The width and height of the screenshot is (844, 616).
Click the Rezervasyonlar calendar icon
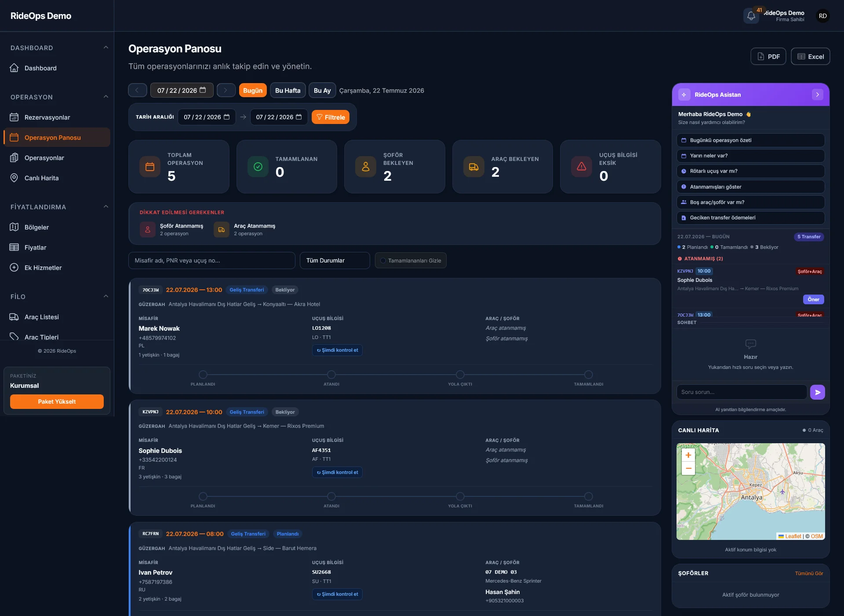click(x=14, y=117)
